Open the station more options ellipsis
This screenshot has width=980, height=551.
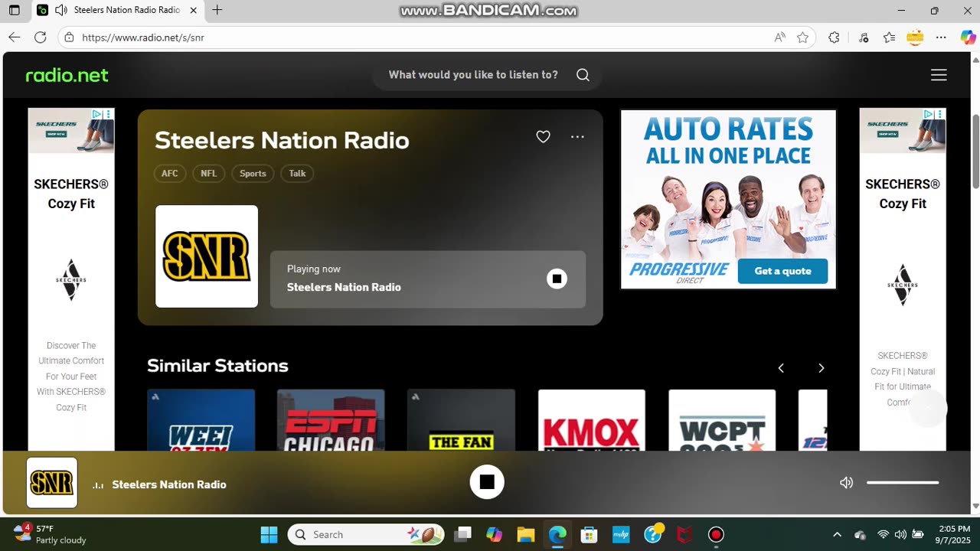pyautogui.click(x=577, y=137)
